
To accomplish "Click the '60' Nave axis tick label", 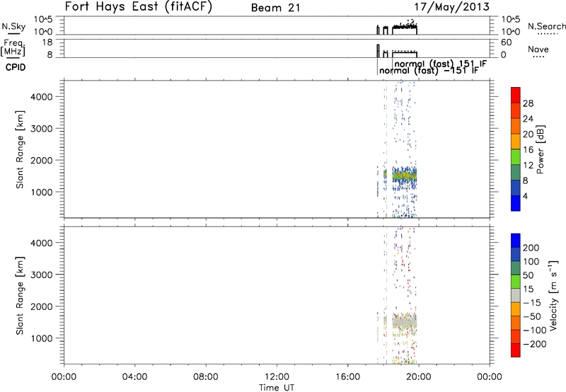I will pyautogui.click(x=506, y=42).
